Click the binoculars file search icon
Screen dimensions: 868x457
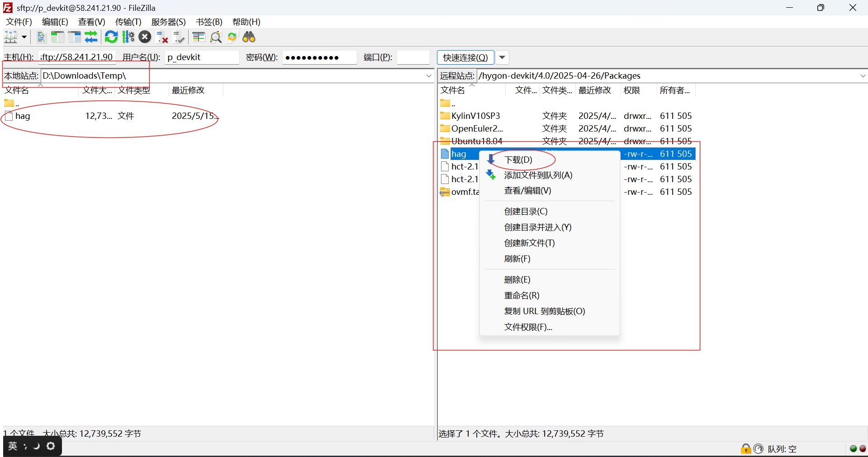249,37
